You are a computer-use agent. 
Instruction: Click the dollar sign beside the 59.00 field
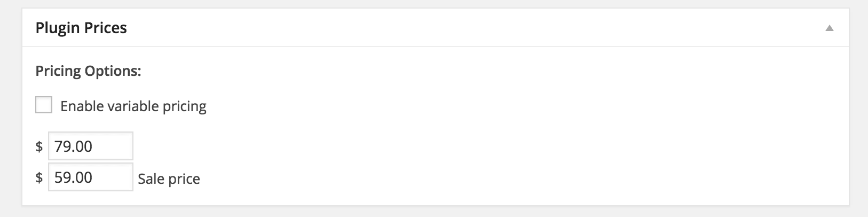coord(39,177)
